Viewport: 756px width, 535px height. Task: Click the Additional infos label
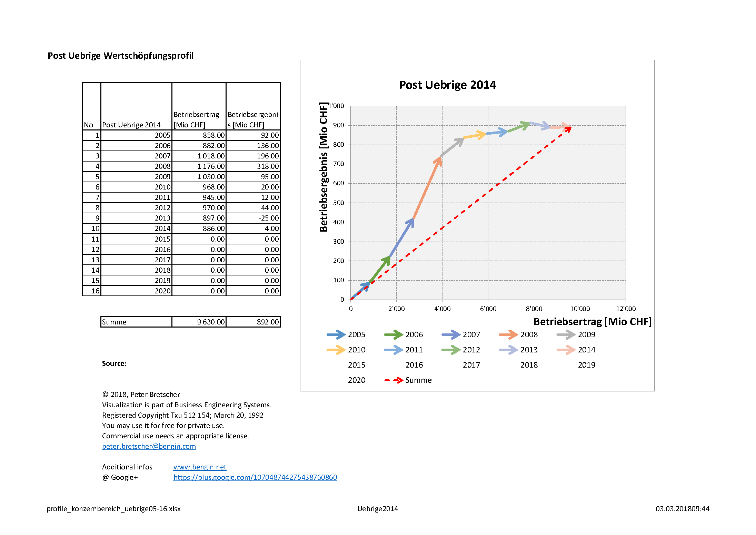[127, 467]
